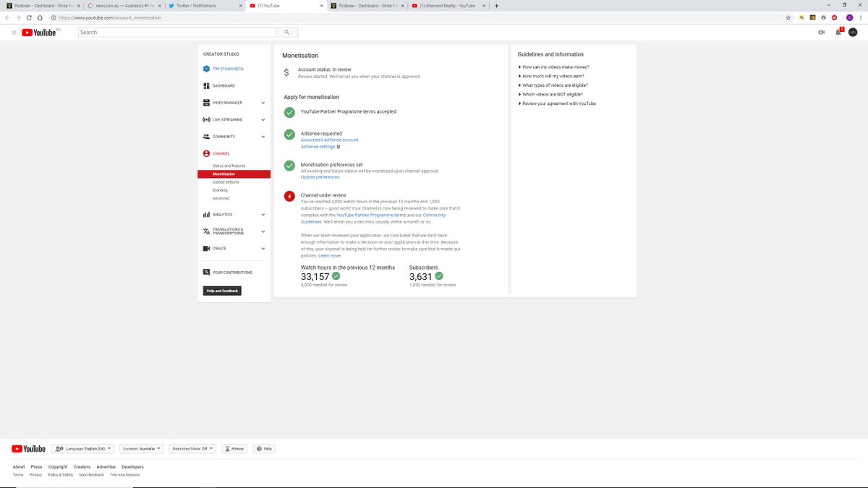This screenshot has width=868, height=488.
Task: Click the Community people icon
Action: click(x=206, y=137)
